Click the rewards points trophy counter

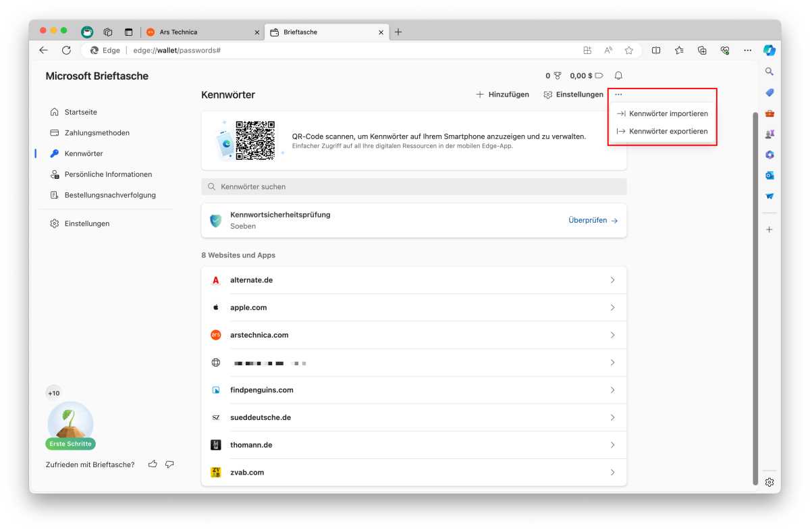pyautogui.click(x=553, y=76)
